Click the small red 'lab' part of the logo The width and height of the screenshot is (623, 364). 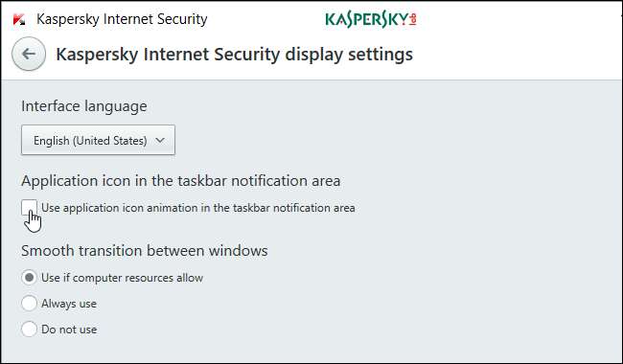coord(413,19)
